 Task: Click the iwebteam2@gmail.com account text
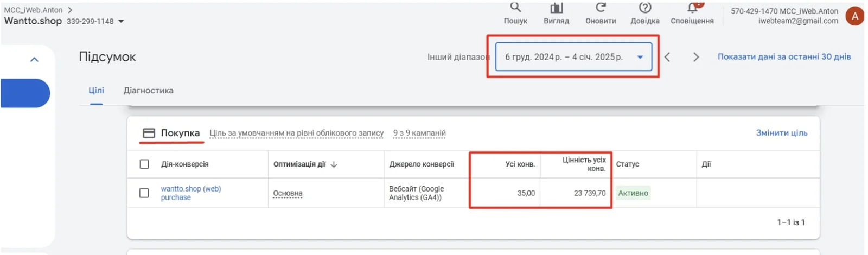798,21
